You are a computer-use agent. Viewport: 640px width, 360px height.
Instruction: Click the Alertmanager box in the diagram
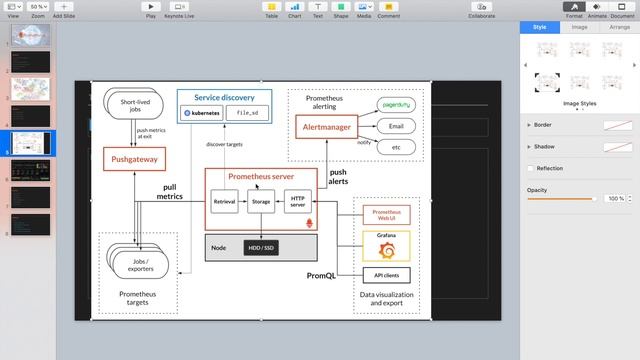(x=327, y=127)
